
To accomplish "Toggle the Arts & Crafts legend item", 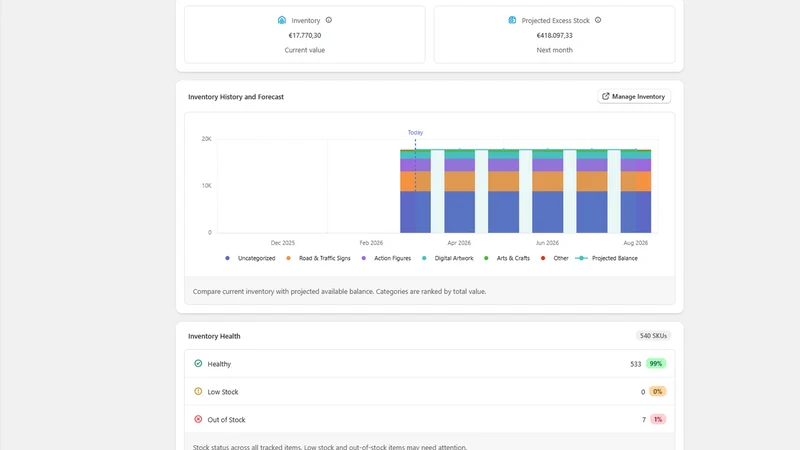I will [507, 258].
